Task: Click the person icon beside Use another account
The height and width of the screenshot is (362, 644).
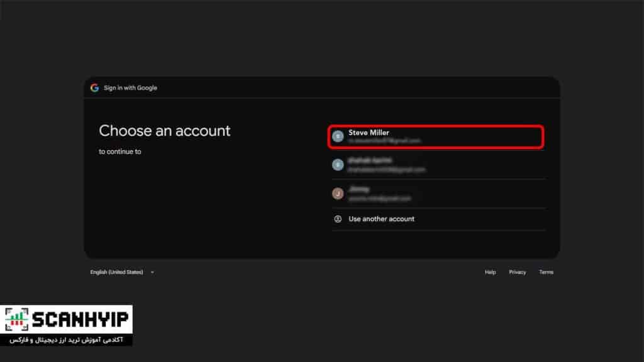Action: coord(338,219)
